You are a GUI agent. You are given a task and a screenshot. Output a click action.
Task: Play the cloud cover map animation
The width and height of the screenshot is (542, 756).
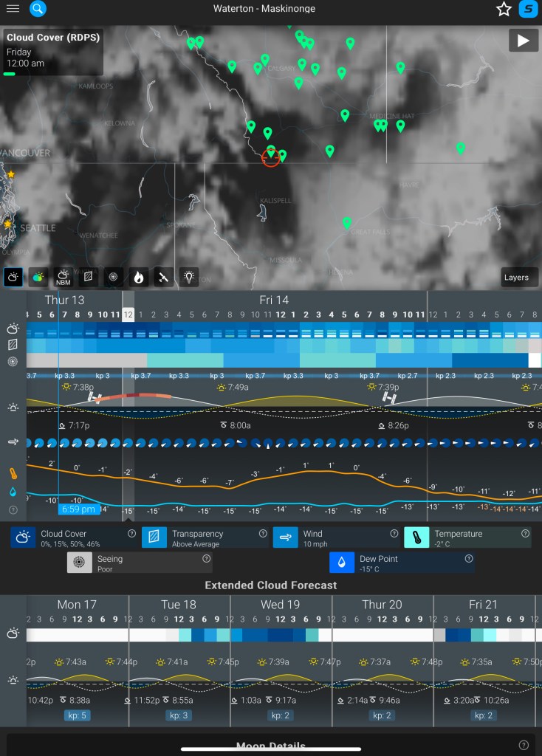(x=523, y=41)
